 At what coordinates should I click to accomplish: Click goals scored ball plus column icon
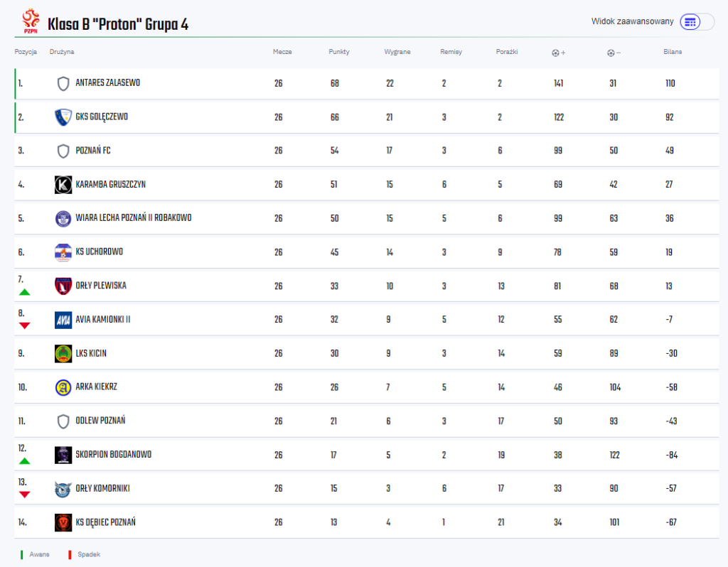[x=559, y=53]
